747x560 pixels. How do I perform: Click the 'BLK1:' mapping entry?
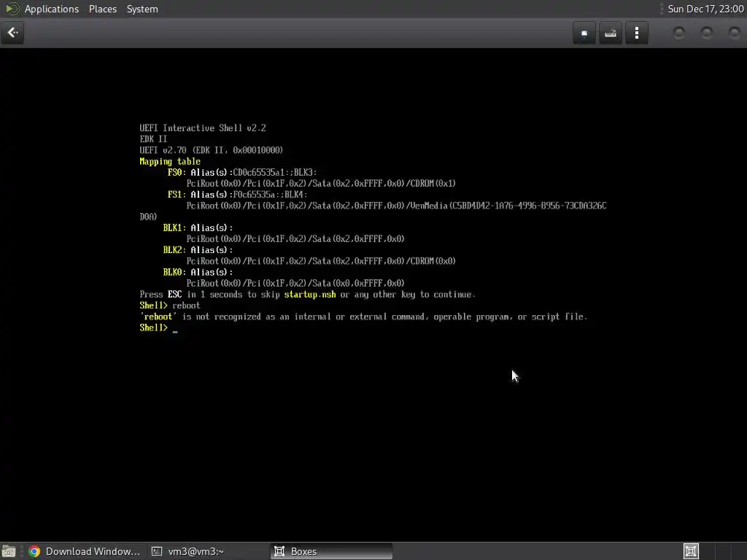pos(173,227)
